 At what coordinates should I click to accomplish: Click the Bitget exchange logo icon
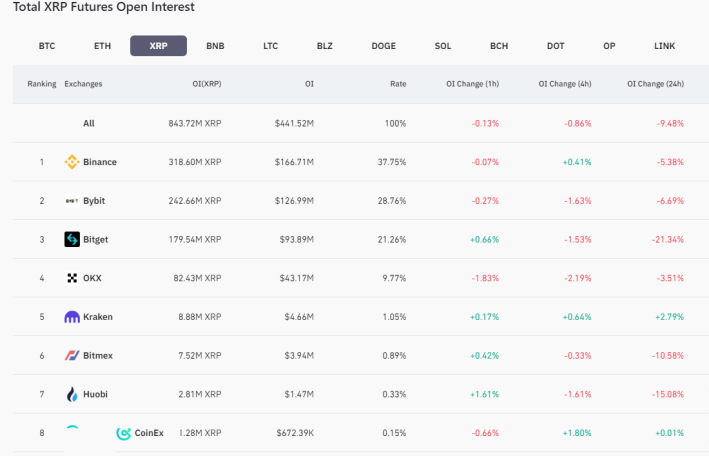[x=72, y=239]
